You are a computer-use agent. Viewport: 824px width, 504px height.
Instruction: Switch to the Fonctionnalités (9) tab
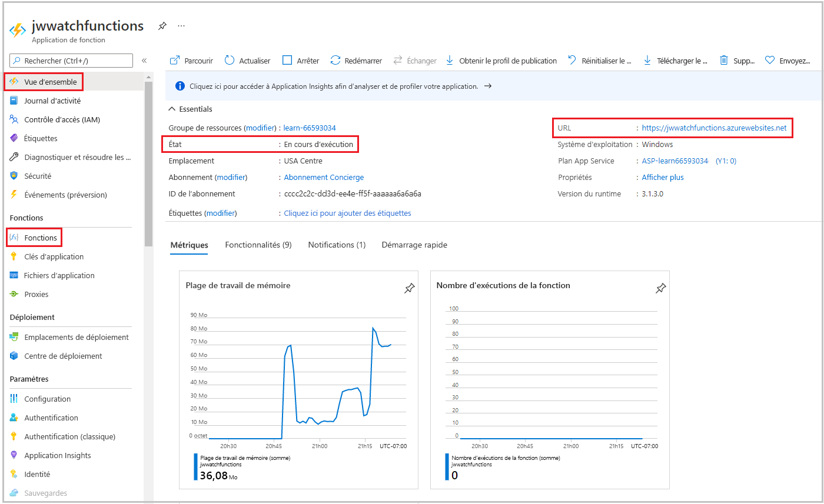(x=258, y=245)
